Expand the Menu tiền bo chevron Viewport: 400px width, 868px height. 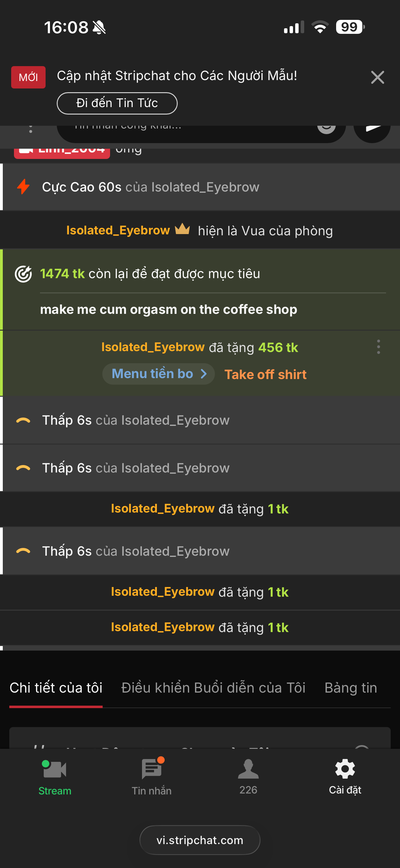tap(203, 374)
